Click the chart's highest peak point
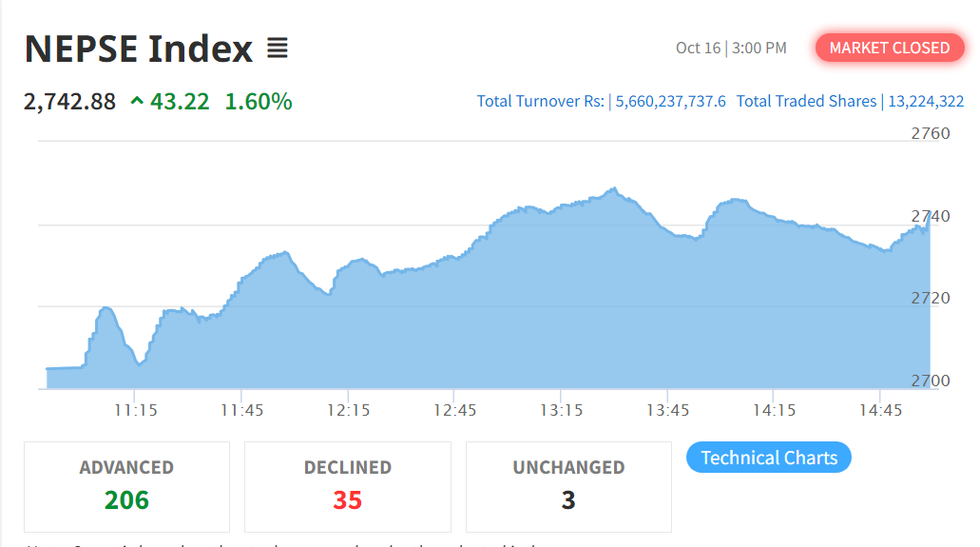The height and width of the screenshot is (547, 980). [x=614, y=188]
